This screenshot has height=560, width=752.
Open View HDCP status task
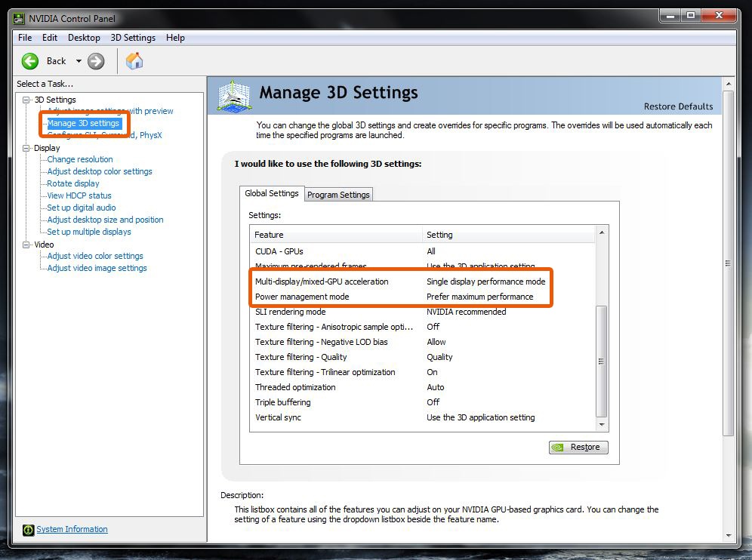click(79, 195)
